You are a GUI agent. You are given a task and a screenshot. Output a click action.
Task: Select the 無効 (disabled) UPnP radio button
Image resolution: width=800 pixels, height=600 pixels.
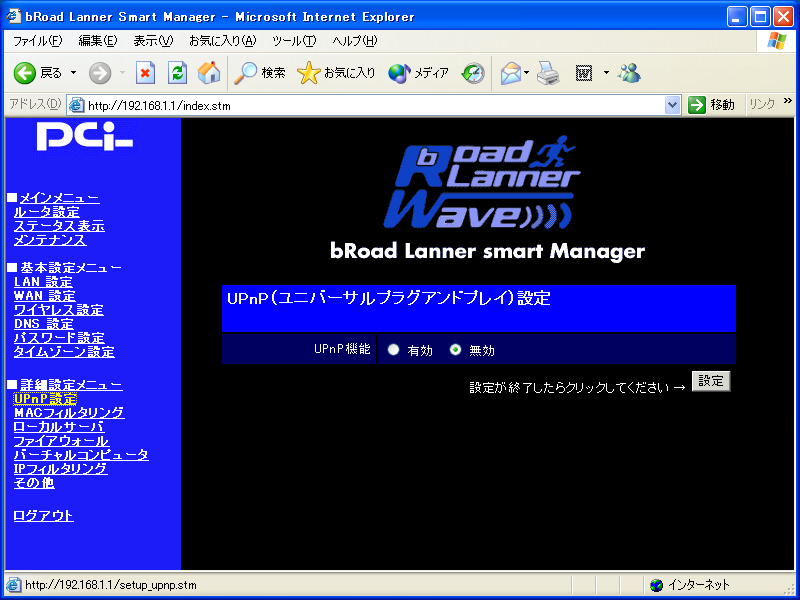(x=455, y=349)
